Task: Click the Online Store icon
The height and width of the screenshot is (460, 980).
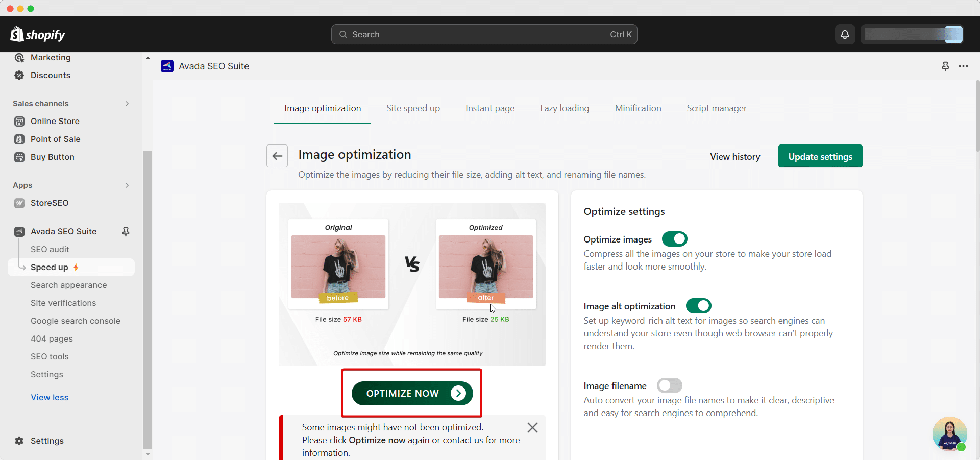Action: pyautogui.click(x=19, y=122)
